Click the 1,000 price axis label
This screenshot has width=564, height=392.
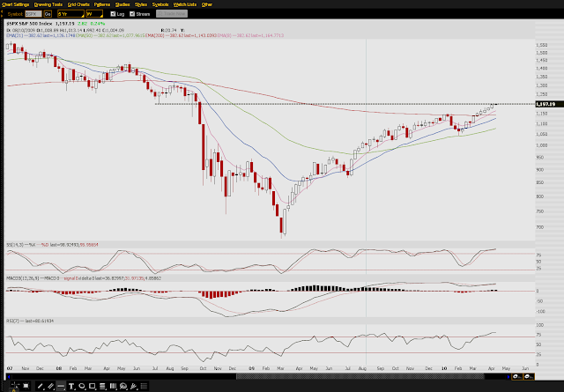542,145
